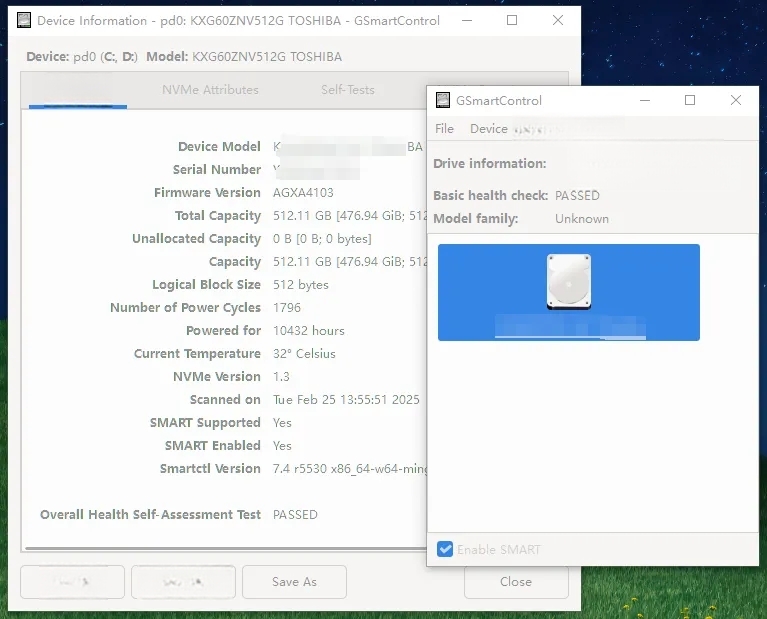The width and height of the screenshot is (767, 619).
Task: Click the 32° Celsius temperature value
Action: pos(304,353)
